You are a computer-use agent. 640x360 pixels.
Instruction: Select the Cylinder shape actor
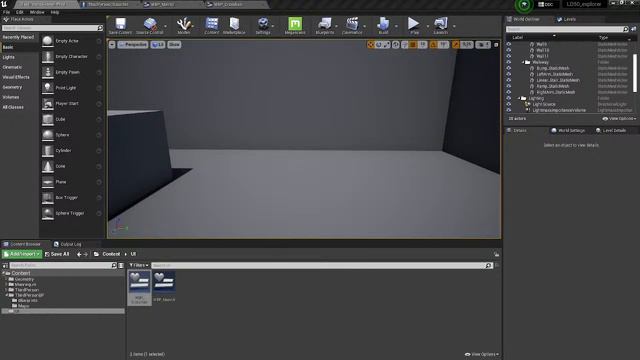tap(72, 151)
